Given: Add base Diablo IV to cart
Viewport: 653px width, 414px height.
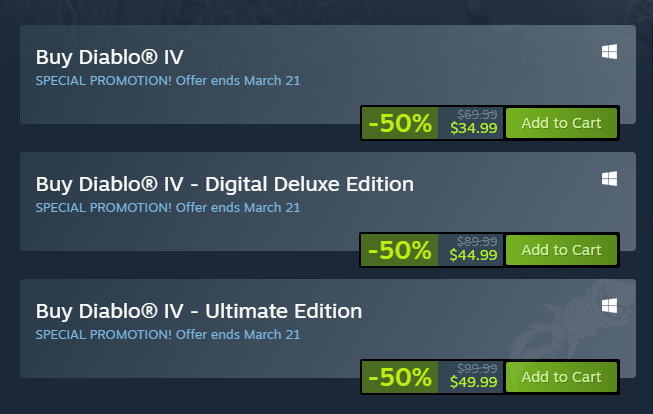Looking at the screenshot, I should pos(561,123).
